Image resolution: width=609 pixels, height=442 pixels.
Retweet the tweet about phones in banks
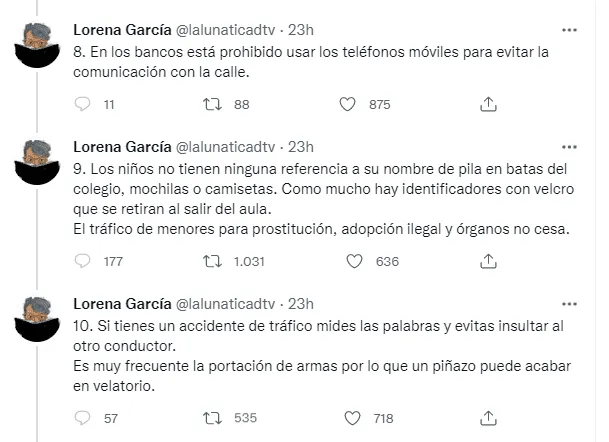pyautogui.click(x=213, y=104)
